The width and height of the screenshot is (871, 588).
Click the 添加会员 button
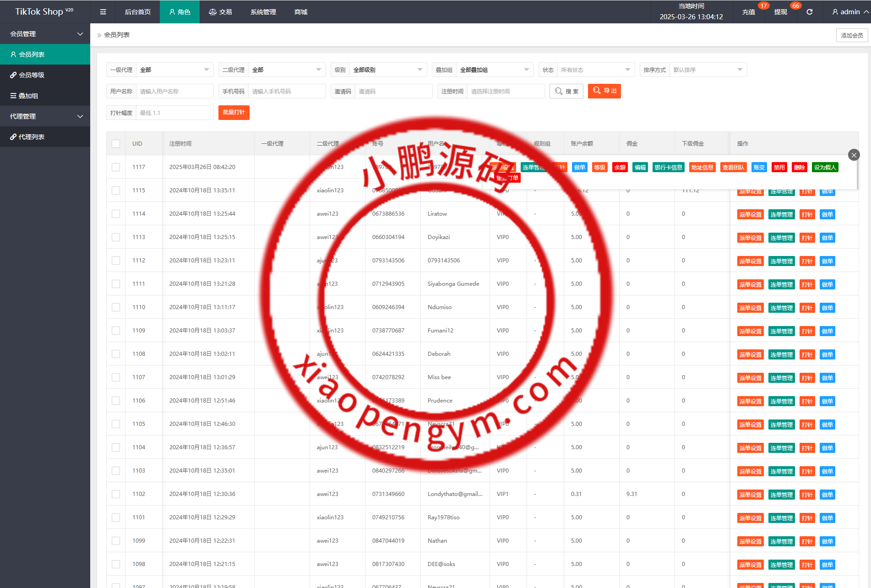852,35
